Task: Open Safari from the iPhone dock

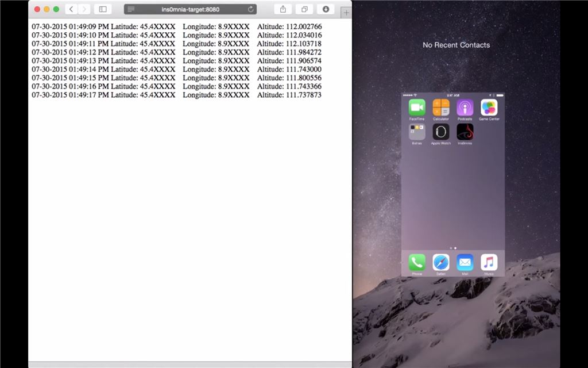Action: point(441,262)
